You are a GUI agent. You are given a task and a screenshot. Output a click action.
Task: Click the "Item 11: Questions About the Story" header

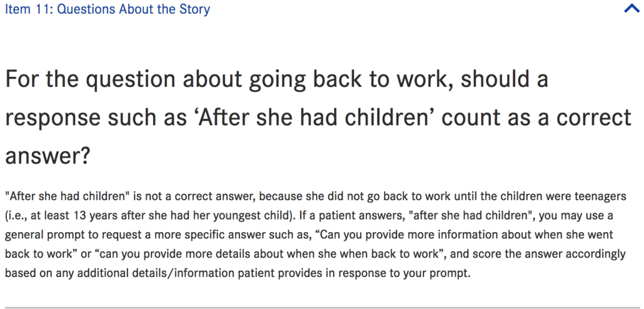click(107, 9)
